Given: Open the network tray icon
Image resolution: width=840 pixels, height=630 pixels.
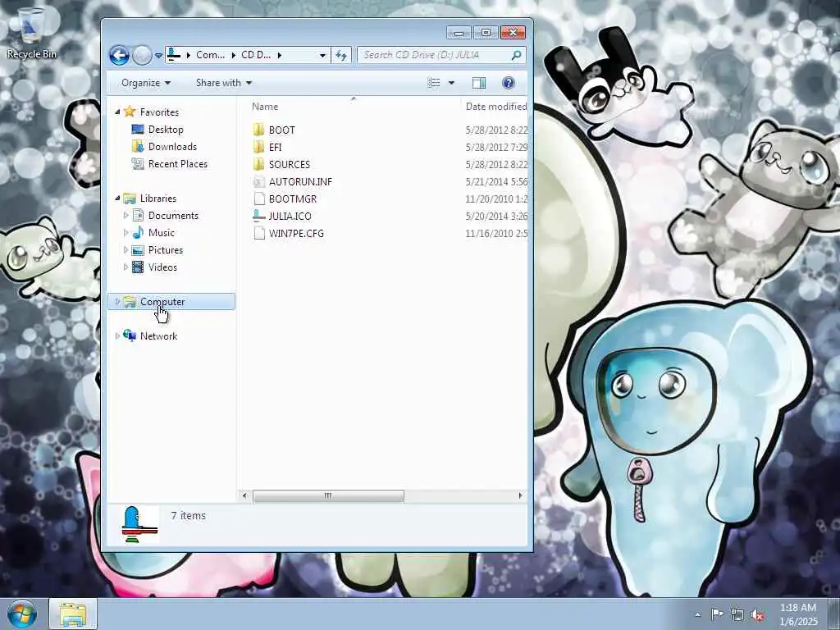Looking at the screenshot, I should pyautogui.click(x=737, y=614).
